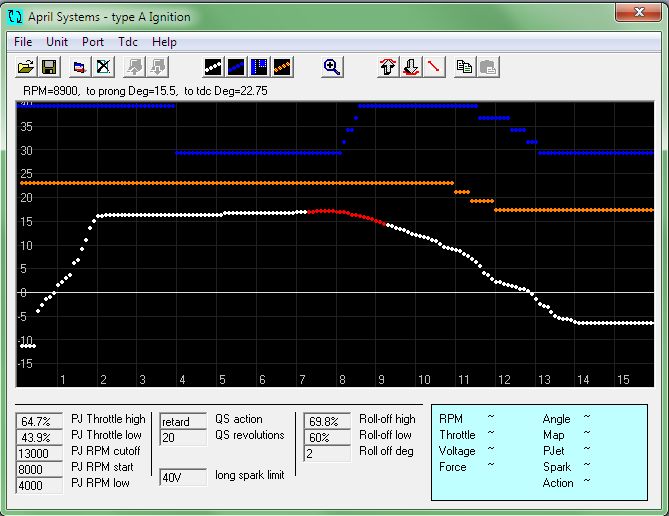Viewport: 669px width, 516px height.
Task: Edit the Roll-off high field 69.8%
Action: coord(327,421)
